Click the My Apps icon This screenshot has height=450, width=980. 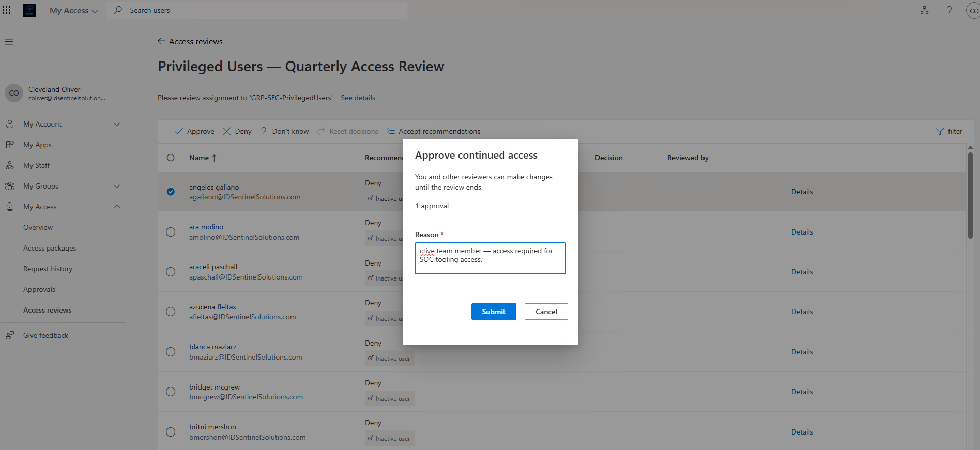(x=10, y=145)
